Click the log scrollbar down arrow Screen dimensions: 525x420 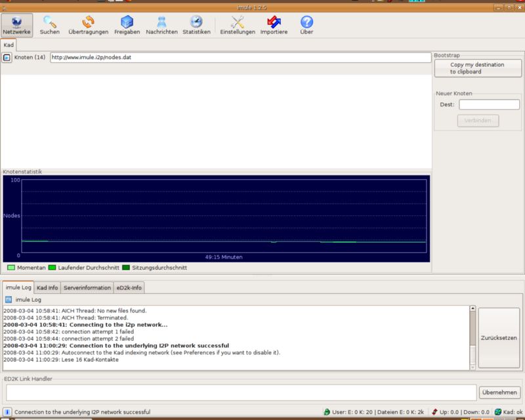[x=472, y=367]
